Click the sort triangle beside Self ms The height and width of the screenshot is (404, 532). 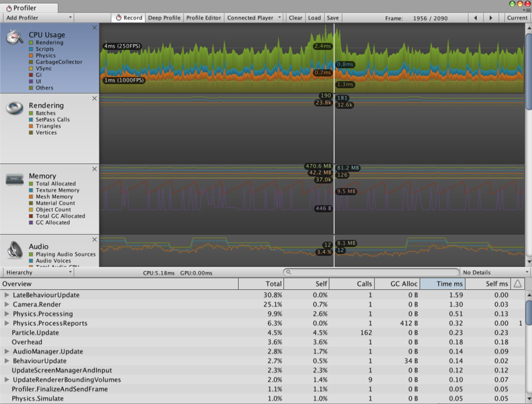516,284
